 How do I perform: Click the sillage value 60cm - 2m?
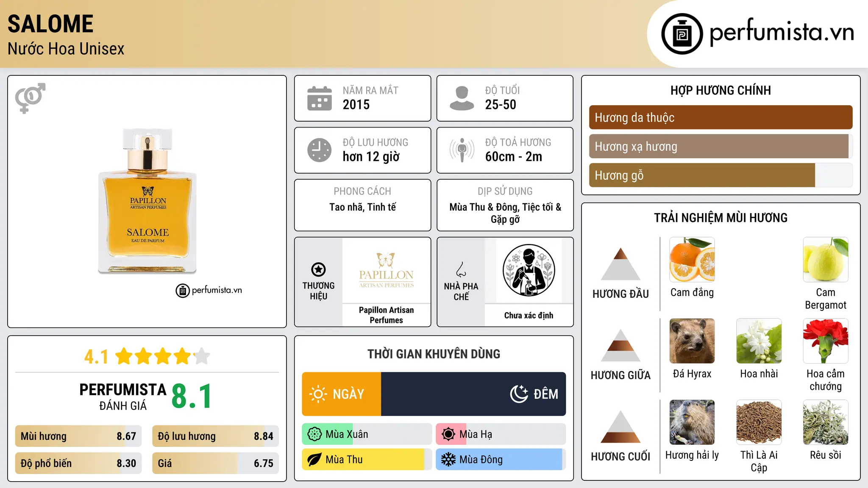tap(514, 157)
